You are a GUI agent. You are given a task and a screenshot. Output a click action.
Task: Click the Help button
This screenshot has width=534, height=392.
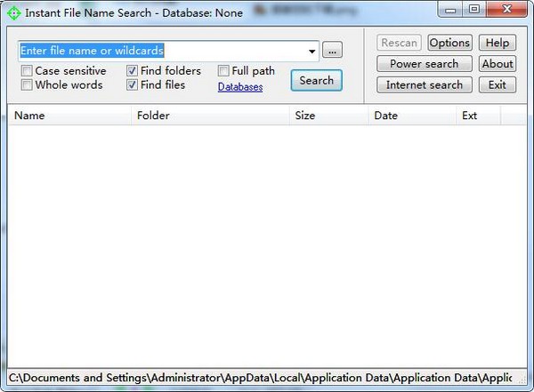[498, 43]
